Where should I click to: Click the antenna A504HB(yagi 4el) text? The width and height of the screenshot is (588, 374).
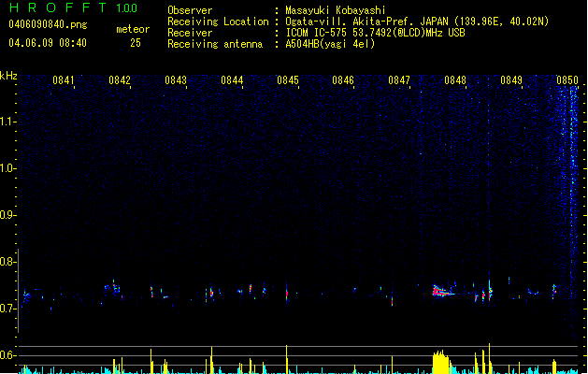[x=330, y=44]
